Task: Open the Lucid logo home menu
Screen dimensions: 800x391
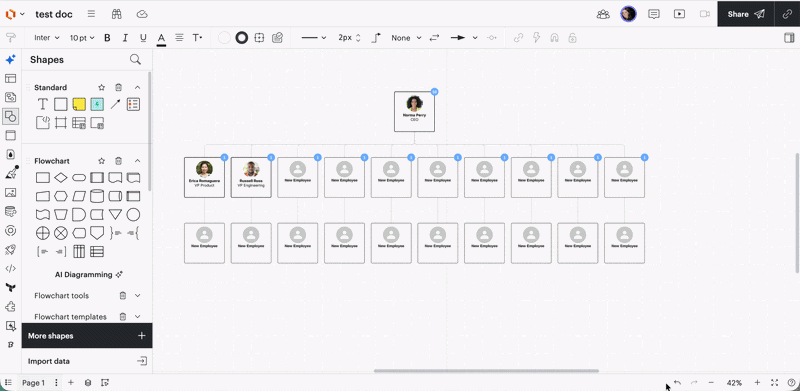Action: (11, 14)
